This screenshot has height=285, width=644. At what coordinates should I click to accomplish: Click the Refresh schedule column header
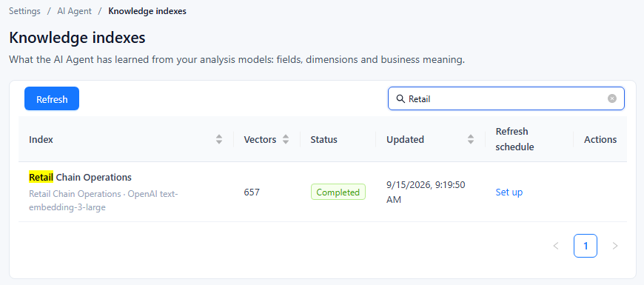(515, 139)
